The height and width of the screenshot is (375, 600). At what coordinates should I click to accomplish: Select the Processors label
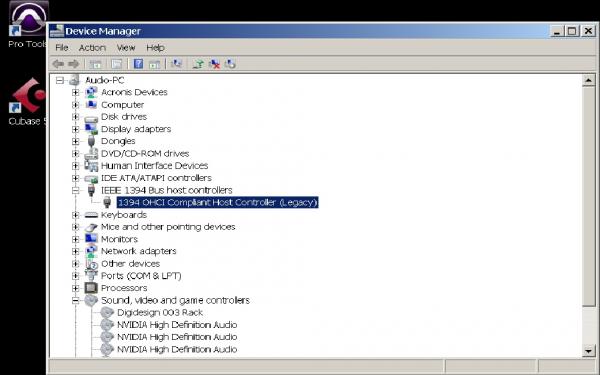pos(124,288)
